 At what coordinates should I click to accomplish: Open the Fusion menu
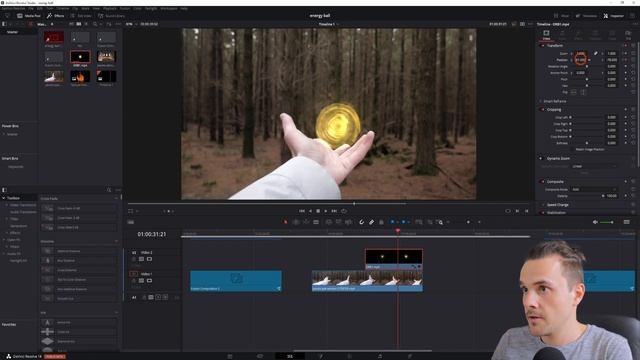125,8
